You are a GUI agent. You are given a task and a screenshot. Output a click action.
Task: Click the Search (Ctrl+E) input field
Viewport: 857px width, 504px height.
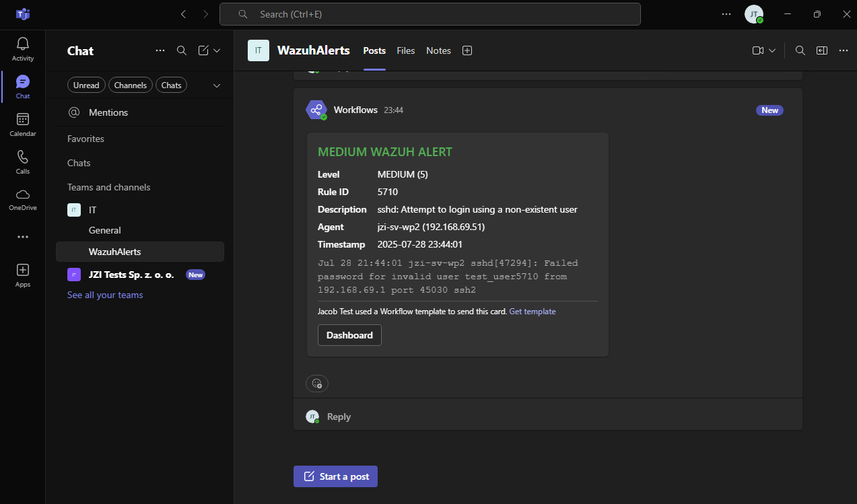pos(430,14)
